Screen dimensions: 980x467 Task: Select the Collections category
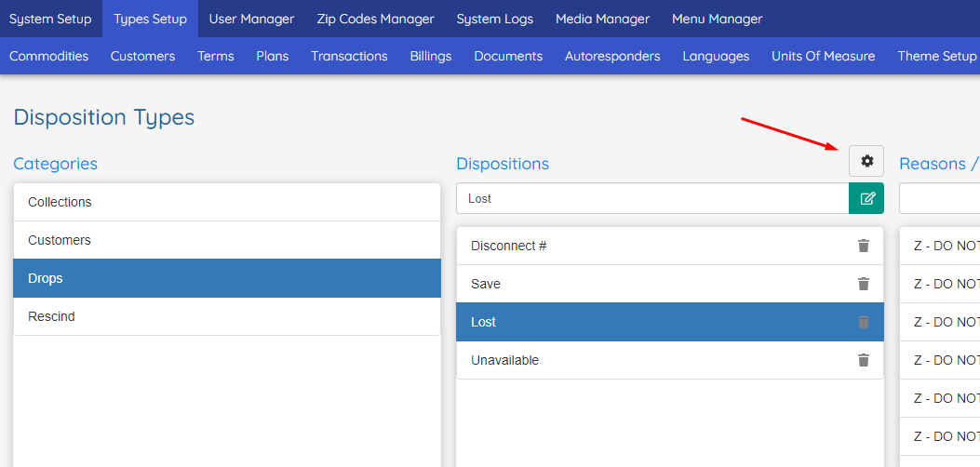[x=227, y=202]
